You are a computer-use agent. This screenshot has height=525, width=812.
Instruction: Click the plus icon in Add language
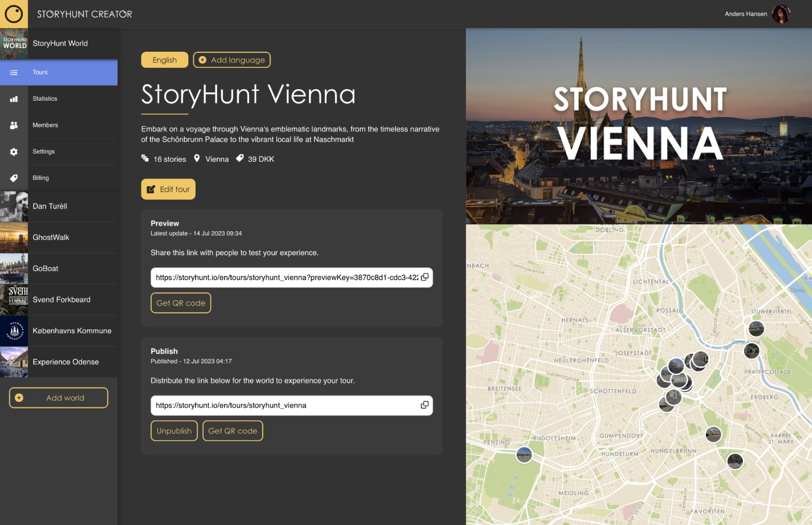point(203,60)
